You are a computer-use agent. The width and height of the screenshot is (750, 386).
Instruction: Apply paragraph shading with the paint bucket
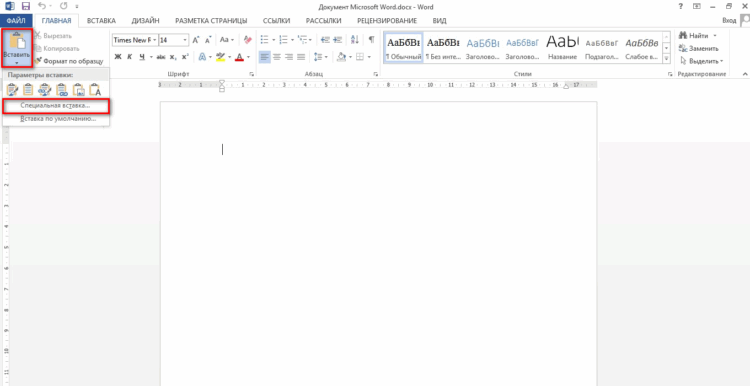click(342, 57)
